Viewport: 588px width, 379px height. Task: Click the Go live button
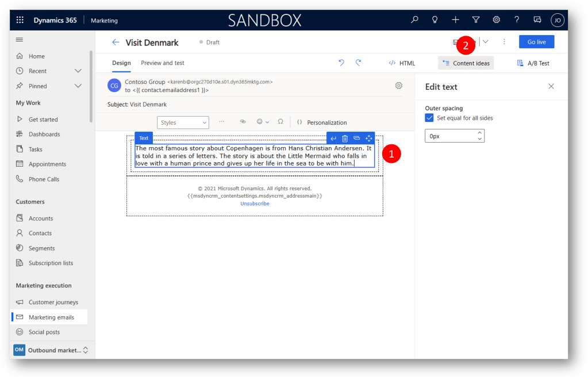536,42
